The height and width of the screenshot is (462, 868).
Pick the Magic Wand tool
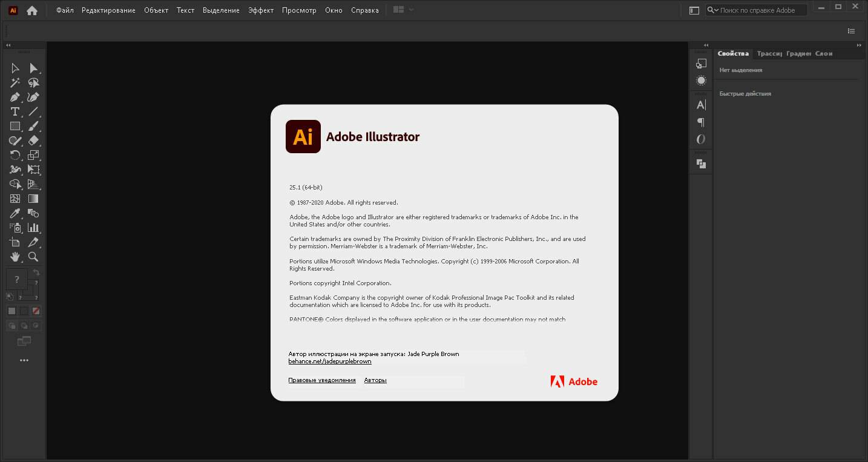click(15, 83)
